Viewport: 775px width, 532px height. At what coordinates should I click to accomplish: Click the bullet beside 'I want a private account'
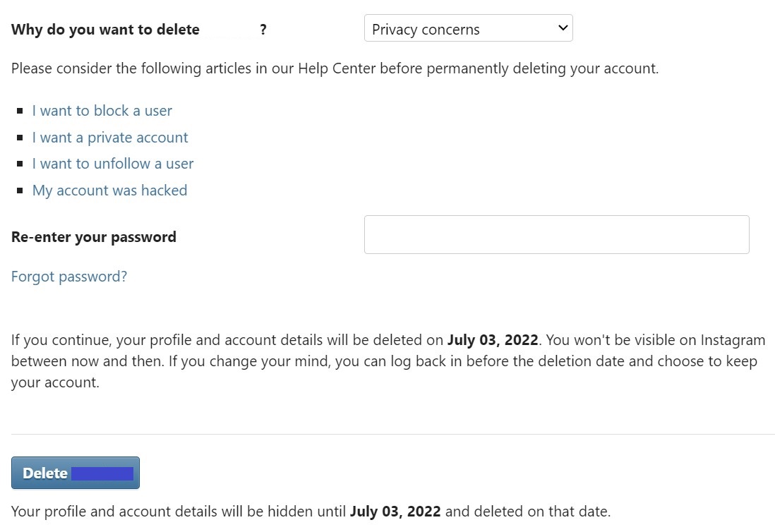coord(20,138)
